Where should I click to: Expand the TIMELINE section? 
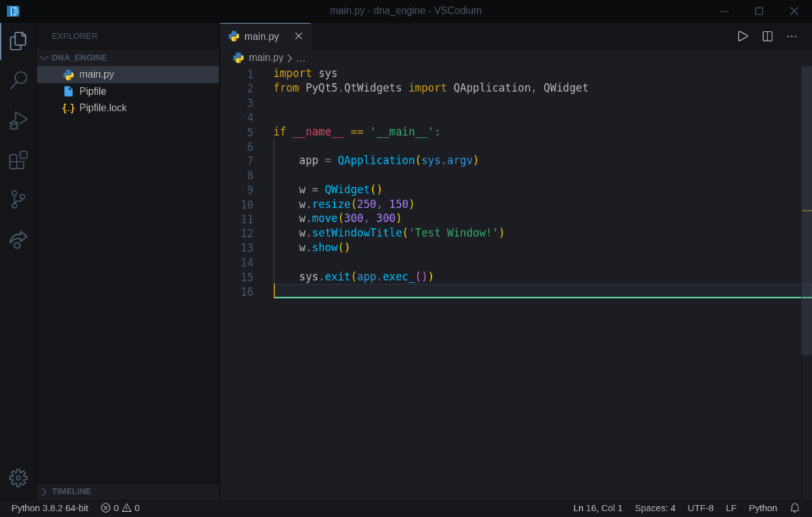71,491
